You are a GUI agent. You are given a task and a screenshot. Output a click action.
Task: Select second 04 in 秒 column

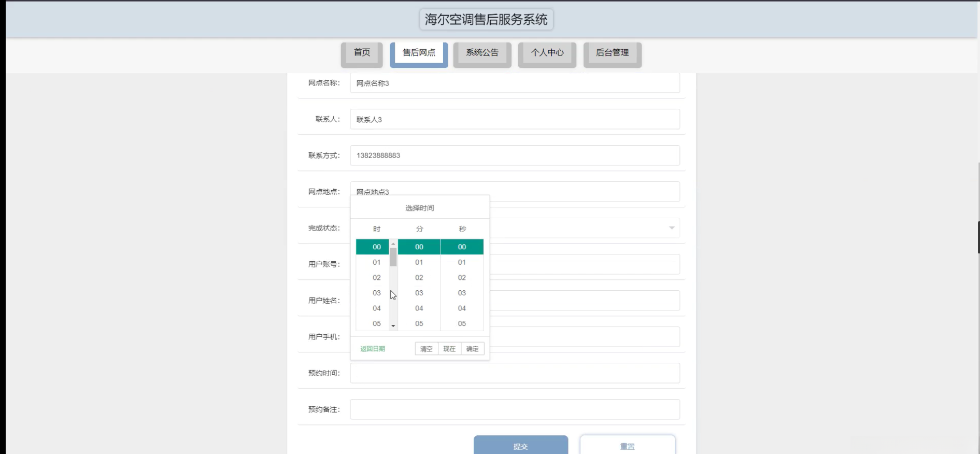coord(462,308)
